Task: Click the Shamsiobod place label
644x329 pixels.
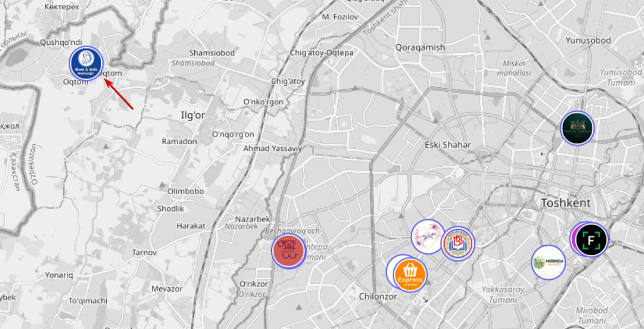Action: [x=212, y=53]
